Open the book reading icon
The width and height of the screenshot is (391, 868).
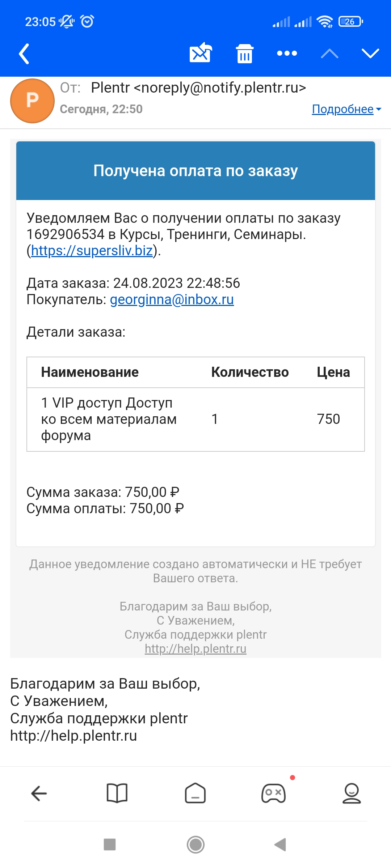117,793
